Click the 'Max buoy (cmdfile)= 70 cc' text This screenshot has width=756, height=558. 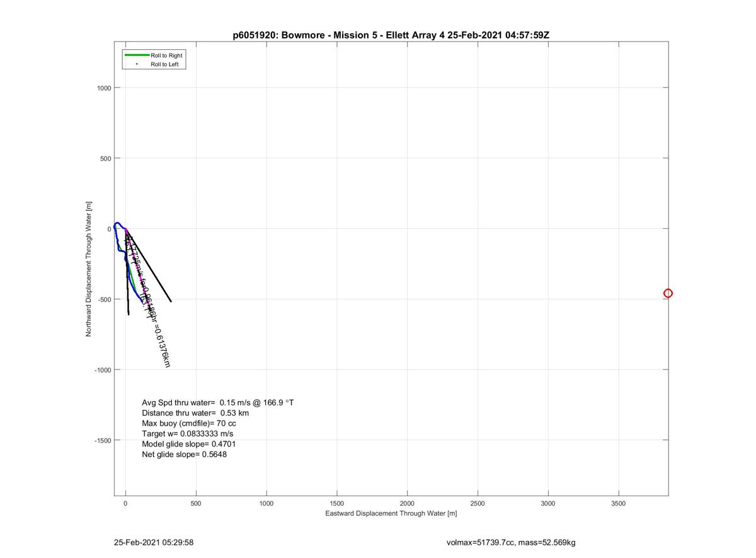click(x=189, y=423)
